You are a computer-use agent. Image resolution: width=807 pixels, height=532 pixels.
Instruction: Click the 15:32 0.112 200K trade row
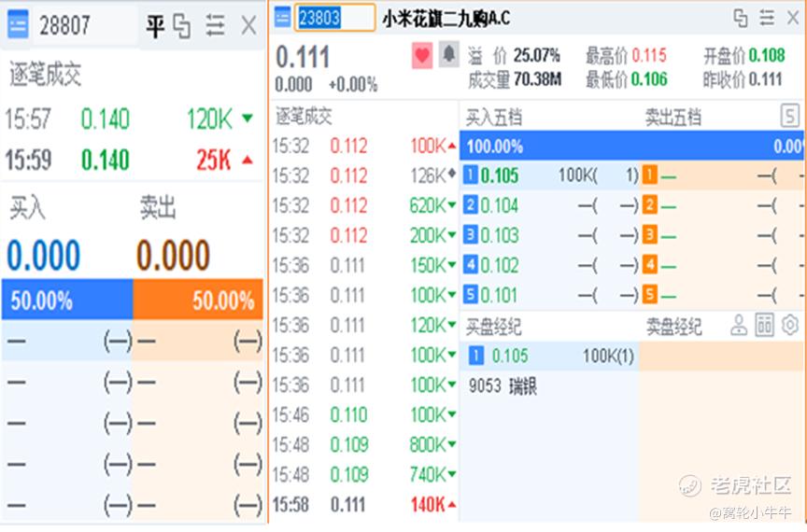click(364, 235)
